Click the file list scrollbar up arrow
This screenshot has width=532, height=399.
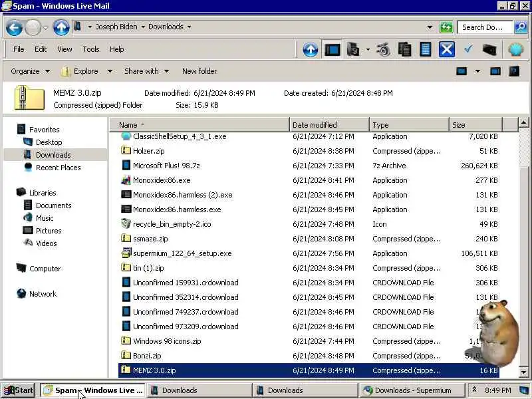point(523,122)
